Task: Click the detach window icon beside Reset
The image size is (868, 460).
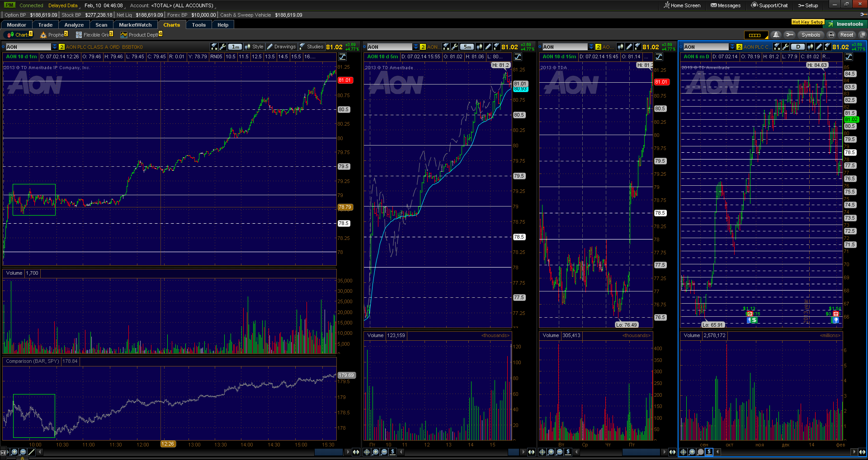Action: [862, 35]
